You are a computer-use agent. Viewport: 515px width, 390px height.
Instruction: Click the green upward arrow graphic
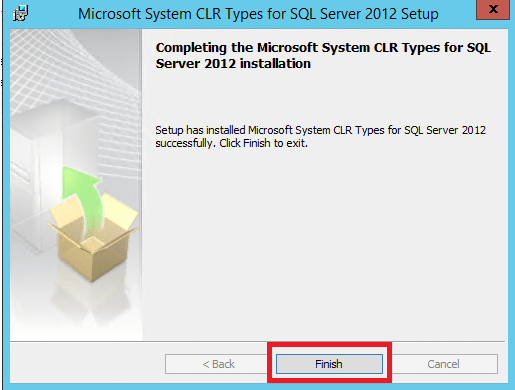click(x=81, y=198)
